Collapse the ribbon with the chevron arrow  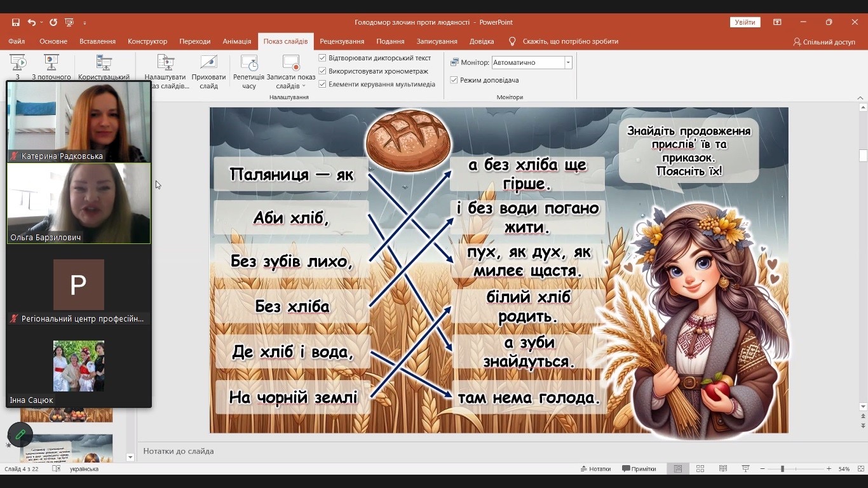tap(860, 98)
